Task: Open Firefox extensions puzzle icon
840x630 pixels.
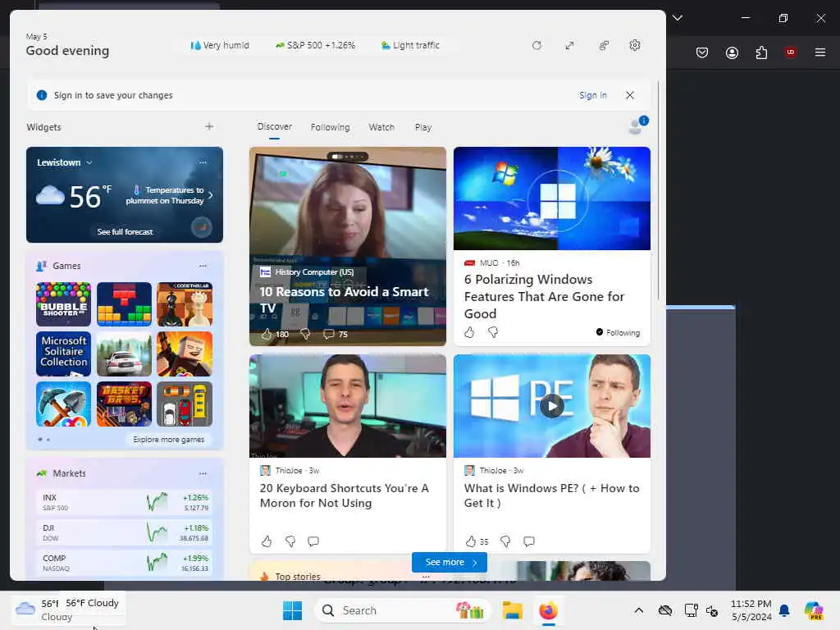Action: 761,52
